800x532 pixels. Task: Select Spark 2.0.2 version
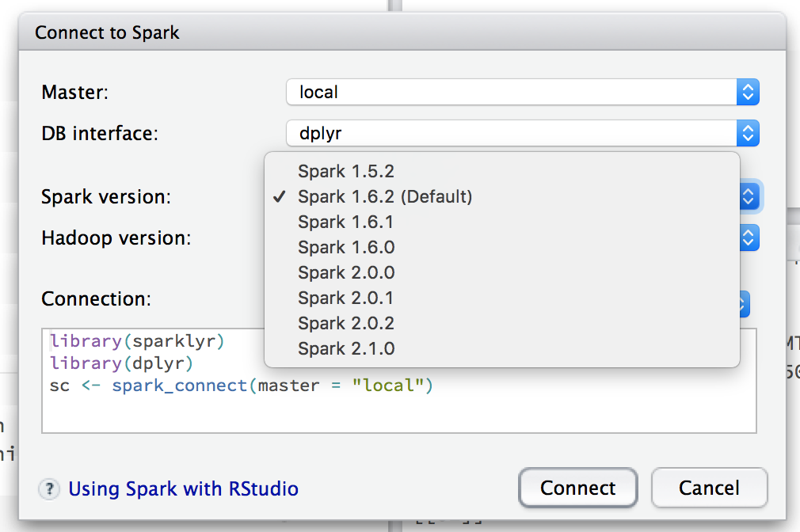point(502,323)
